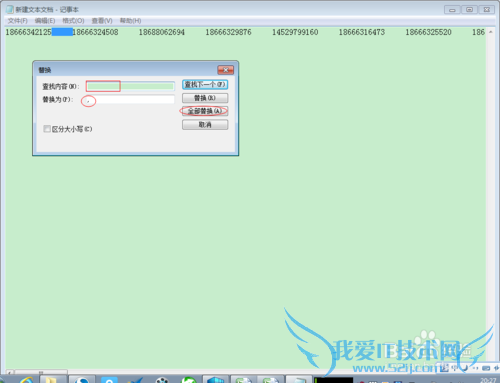Click the horizontal scrollbar thumb at the bottom
This screenshot has width=500, height=383.
pos(41,372)
